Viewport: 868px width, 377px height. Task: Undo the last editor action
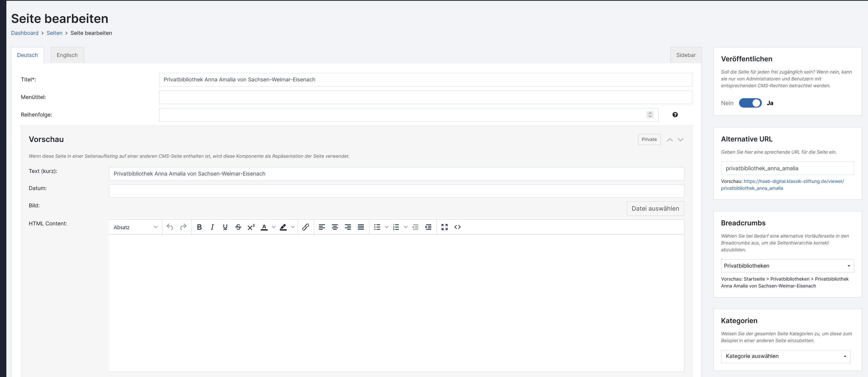tap(170, 227)
